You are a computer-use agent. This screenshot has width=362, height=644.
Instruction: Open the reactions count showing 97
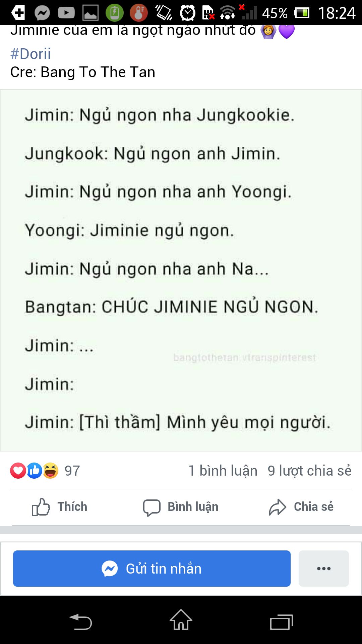[72, 471]
